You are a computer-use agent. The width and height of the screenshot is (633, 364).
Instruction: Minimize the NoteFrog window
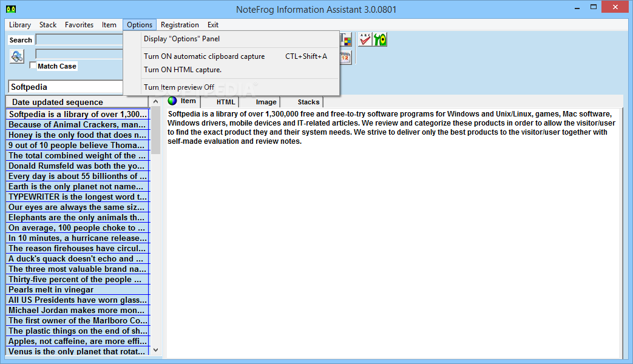point(577,7)
